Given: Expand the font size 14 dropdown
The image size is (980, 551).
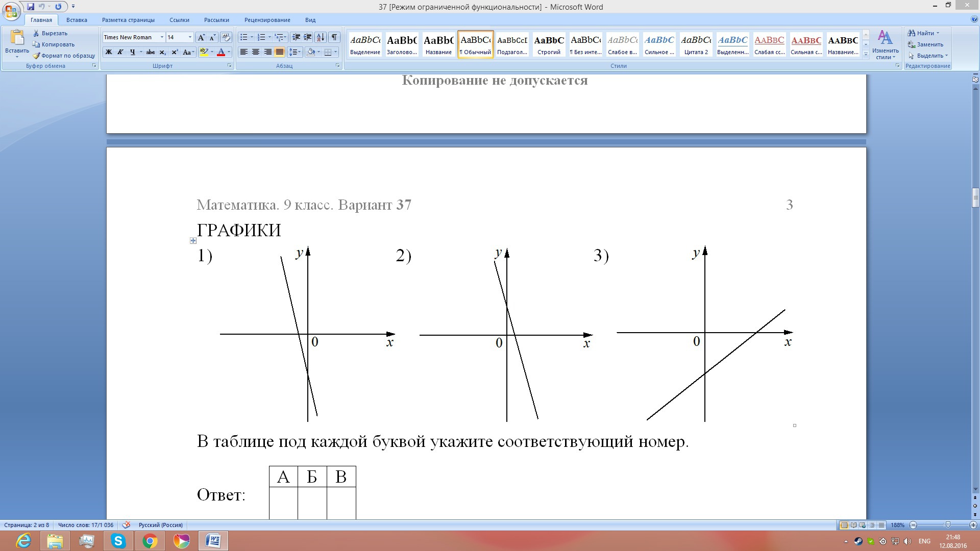Looking at the screenshot, I should (190, 37).
